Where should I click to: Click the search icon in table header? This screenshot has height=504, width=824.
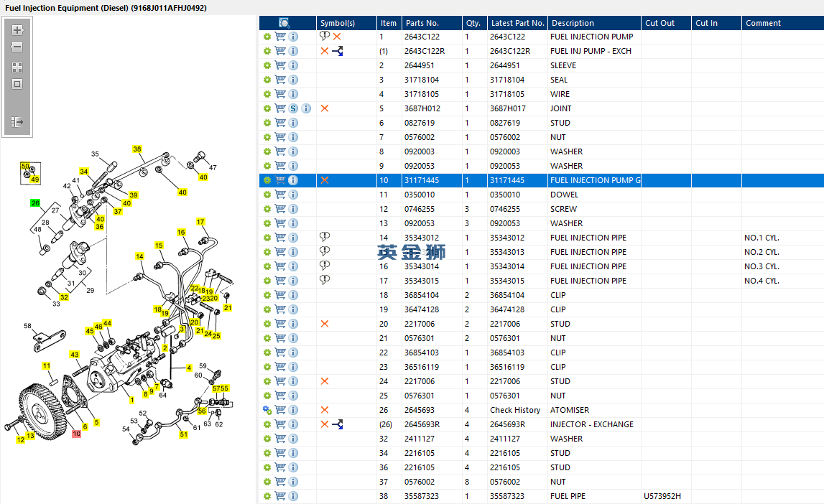coord(284,23)
